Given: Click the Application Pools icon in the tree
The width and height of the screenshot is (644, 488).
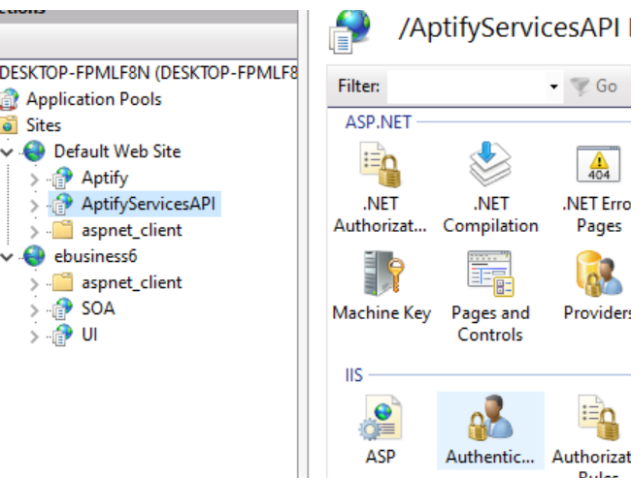Looking at the screenshot, I should [x=9, y=99].
